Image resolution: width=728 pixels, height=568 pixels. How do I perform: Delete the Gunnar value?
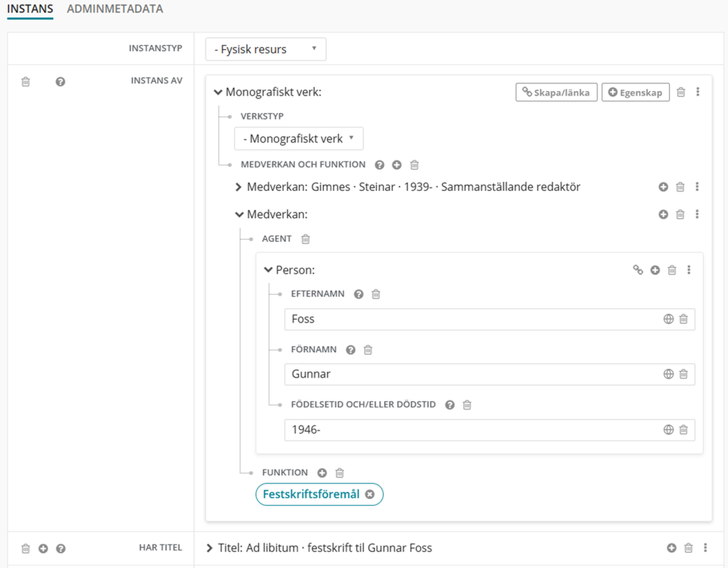pos(683,374)
